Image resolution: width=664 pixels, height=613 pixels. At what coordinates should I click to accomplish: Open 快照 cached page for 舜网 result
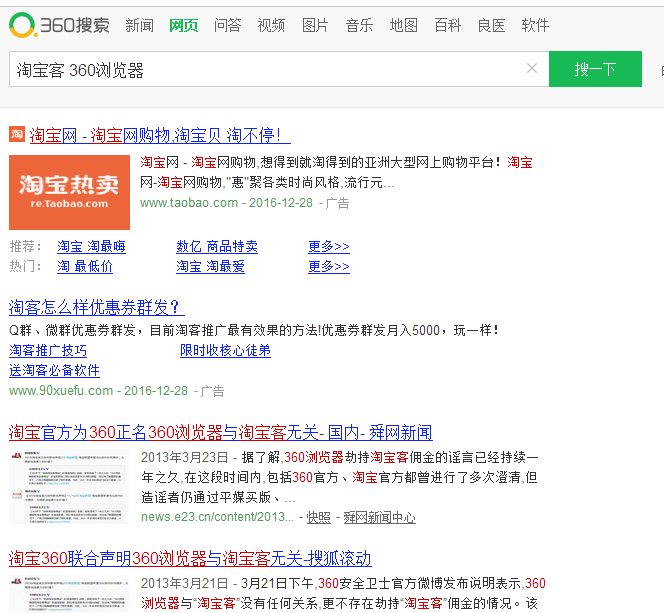318,517
